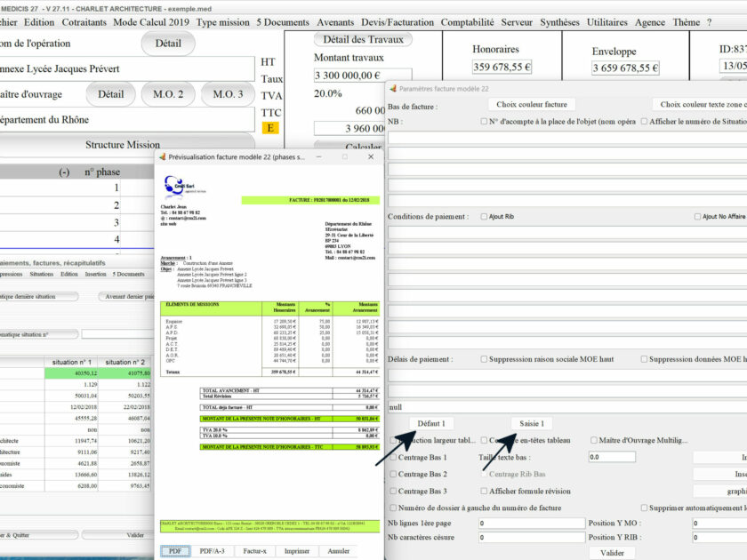Viewport: 747px width, 560px height.
Task: Enable Maître d'Ouvrage Multilig... checkbox
Action: pos(594,440)
